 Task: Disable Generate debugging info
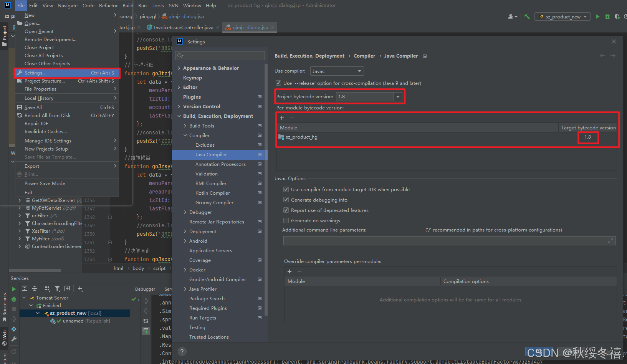286,200
